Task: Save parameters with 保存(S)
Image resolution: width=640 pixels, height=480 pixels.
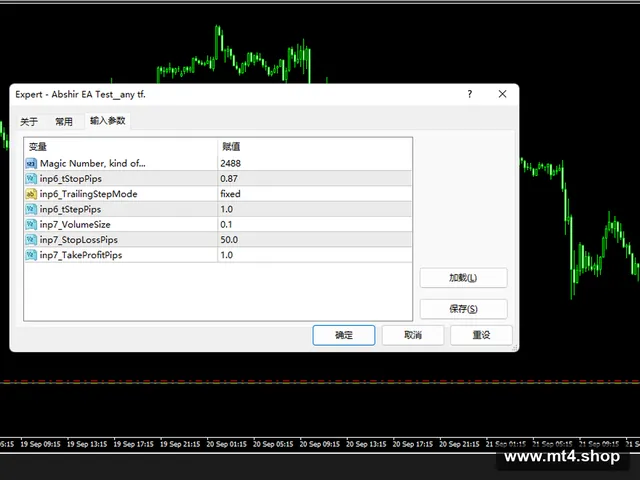Action: pos(463,309)
